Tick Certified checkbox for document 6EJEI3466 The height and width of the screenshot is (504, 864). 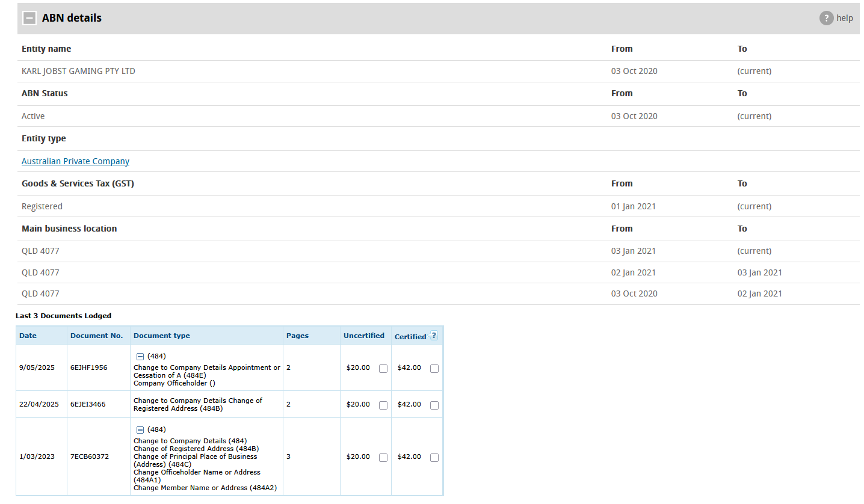tap(434, 405)
